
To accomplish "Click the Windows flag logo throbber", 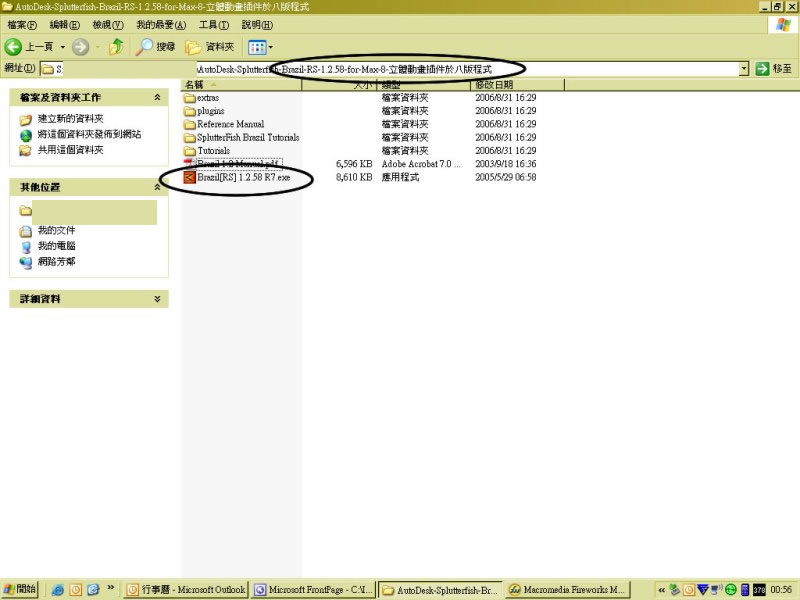I will (783, 25).
